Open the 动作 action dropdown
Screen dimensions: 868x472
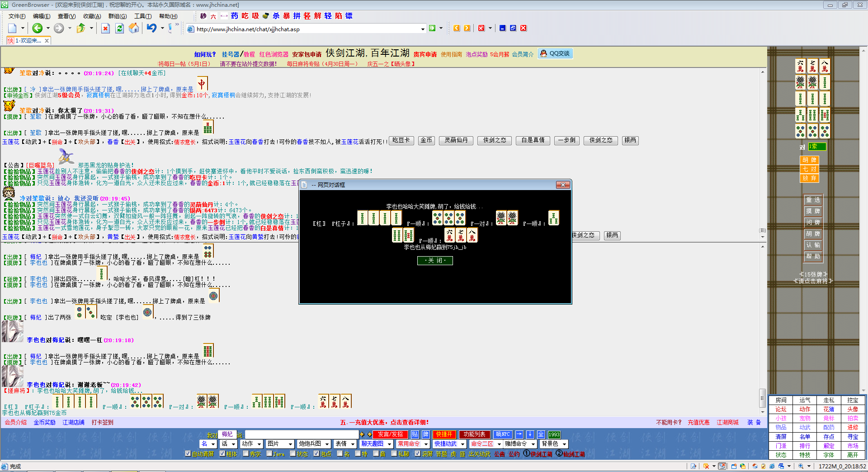[x=251, y=444]
